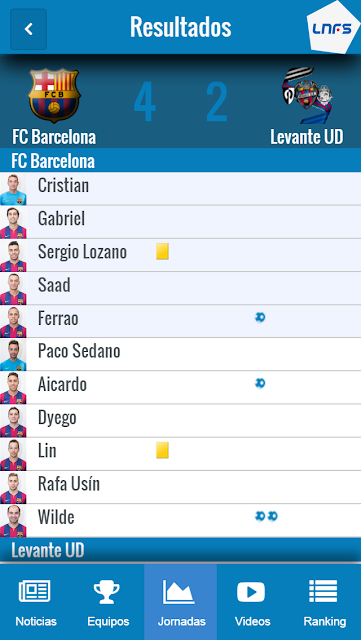The width and height of the screenshot is (361, 640).
Task: Expand the Levante UD section header
Action: [180, 550]
